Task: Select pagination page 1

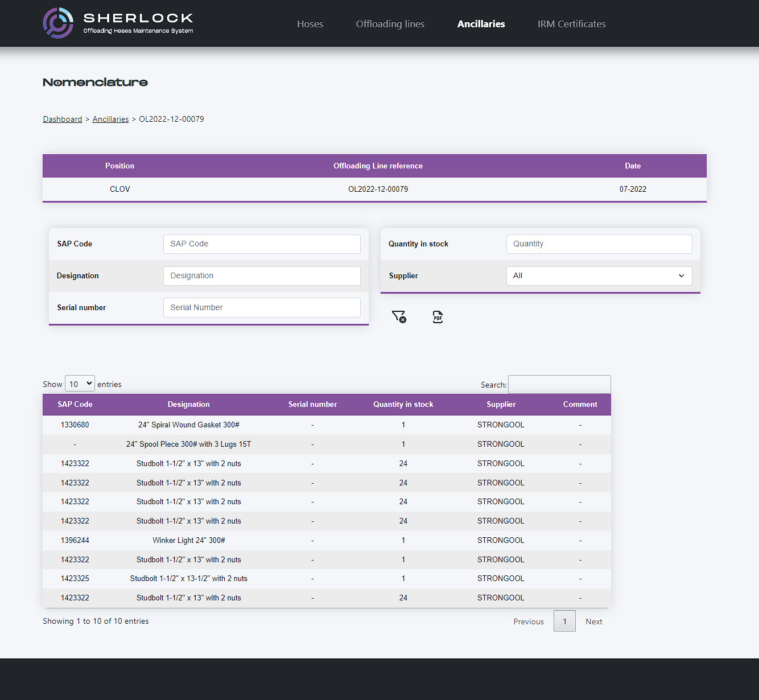Action: [564, 621]
